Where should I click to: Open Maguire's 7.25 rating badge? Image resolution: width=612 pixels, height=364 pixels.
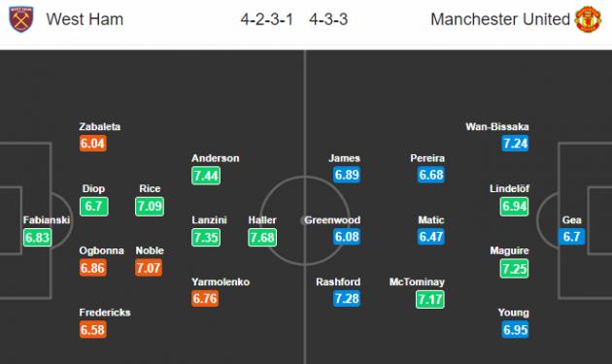point(515,269)
